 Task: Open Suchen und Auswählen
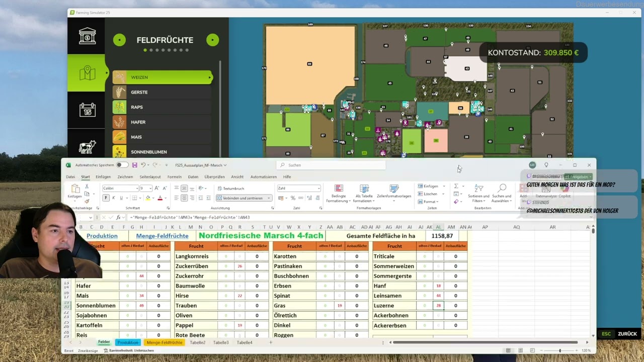tap(502, 194)
